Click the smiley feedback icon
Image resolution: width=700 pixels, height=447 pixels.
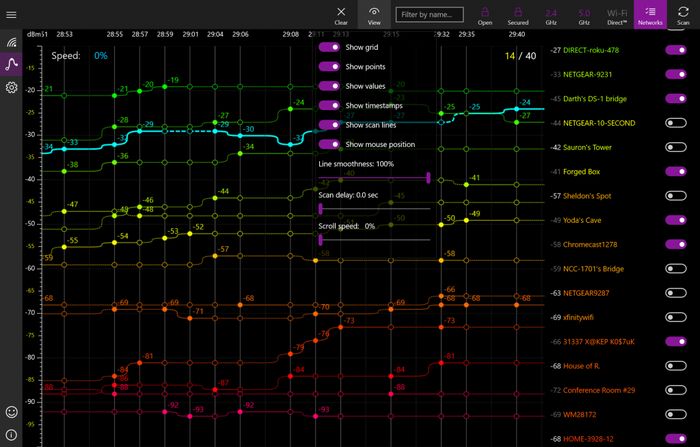[x=11, y=411]
